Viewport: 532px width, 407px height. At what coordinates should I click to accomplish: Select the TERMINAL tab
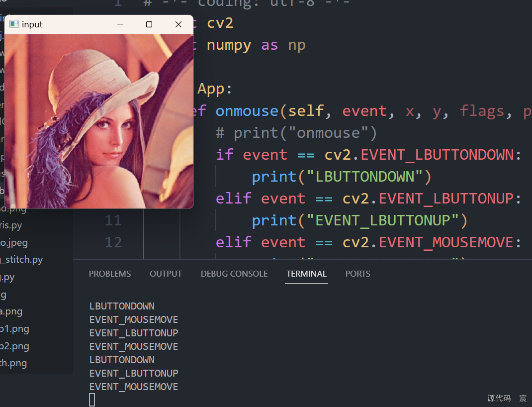[x=306, y=274]
